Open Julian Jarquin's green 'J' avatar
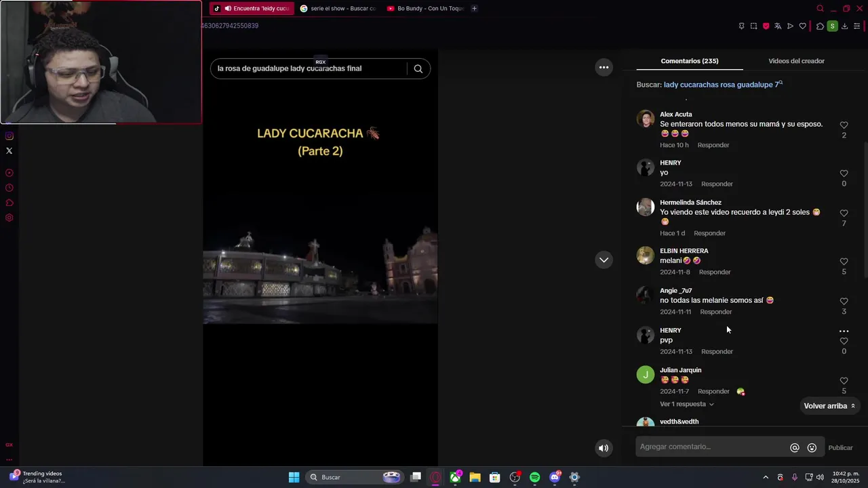868x488 pixels. tap(646, 375)
